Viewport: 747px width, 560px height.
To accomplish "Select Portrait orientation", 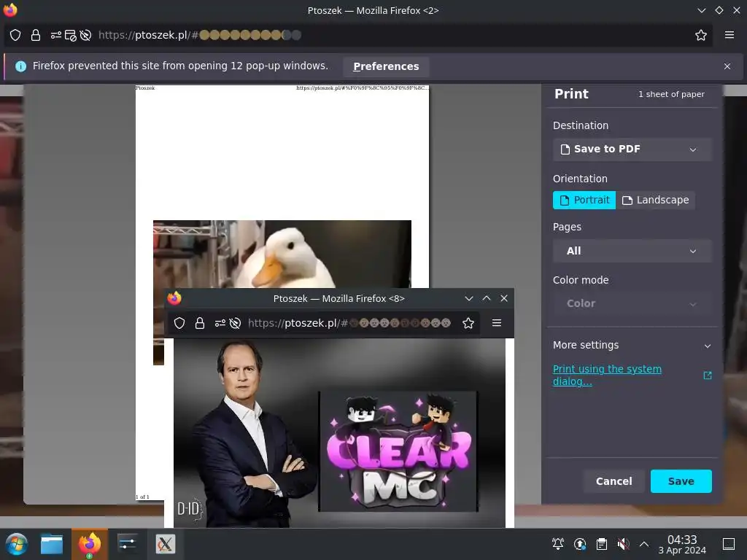I will coord(584,200).
